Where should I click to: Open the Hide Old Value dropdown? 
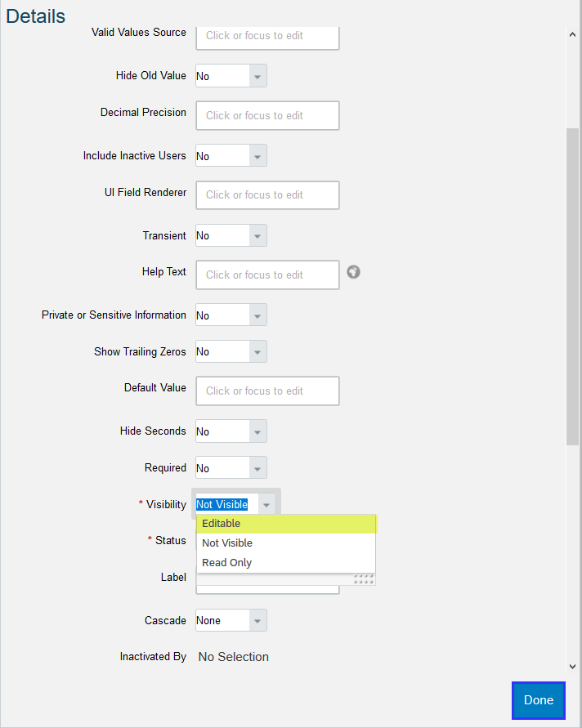pos(257,76)
